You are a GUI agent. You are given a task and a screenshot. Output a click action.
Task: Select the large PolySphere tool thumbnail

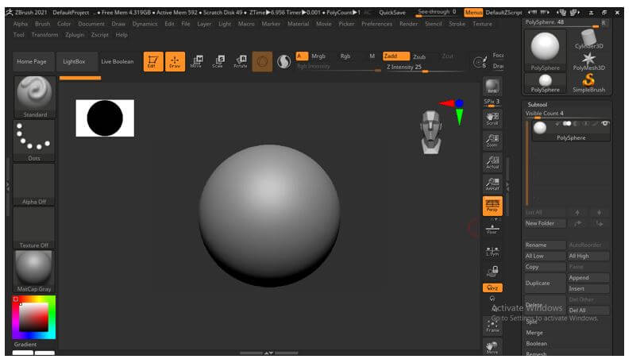[x=546, y=51]
